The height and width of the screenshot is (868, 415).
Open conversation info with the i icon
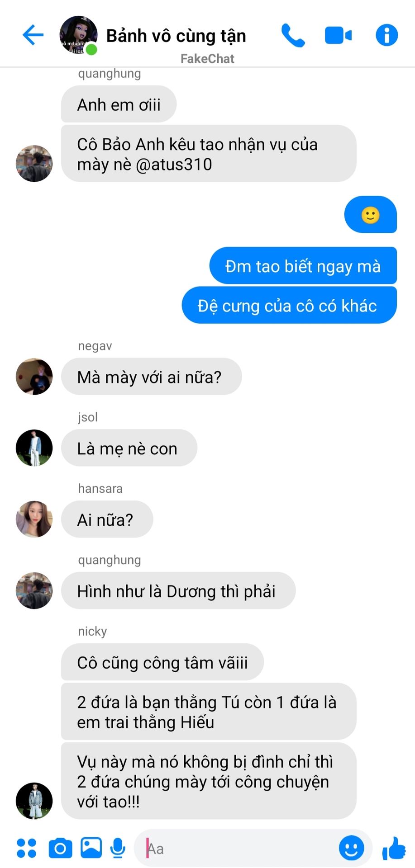click(386, 35)
